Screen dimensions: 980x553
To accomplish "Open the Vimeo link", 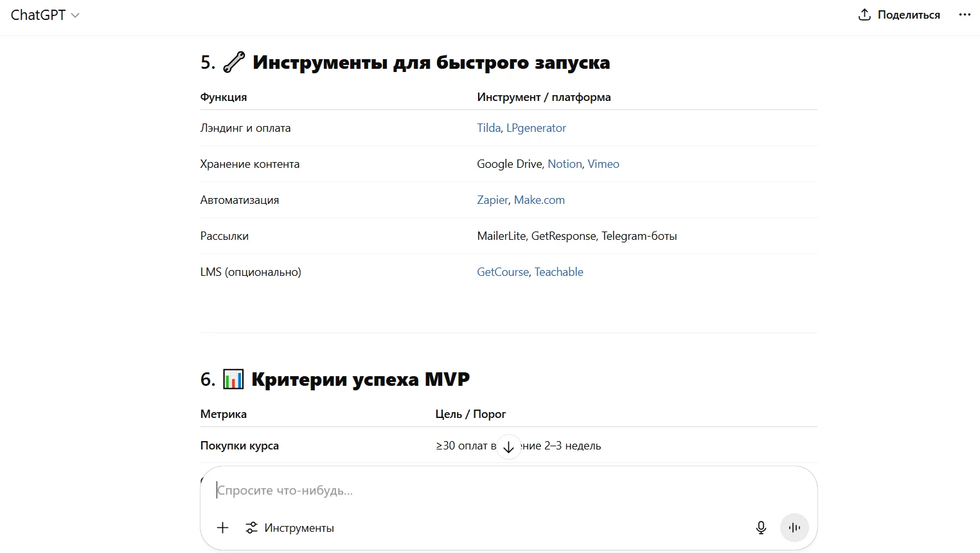I will (603, 164).
